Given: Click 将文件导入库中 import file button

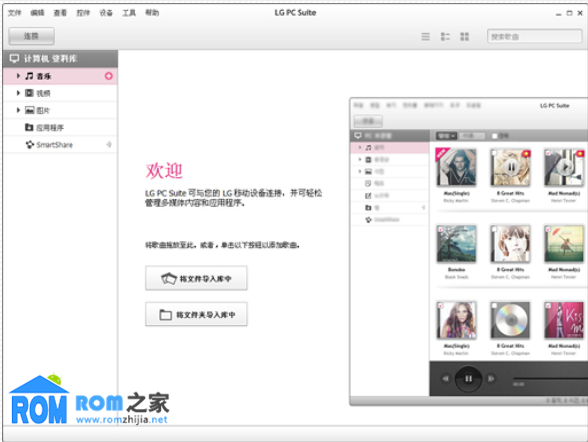Looking at the screenshot, I should tap(196, 278).
